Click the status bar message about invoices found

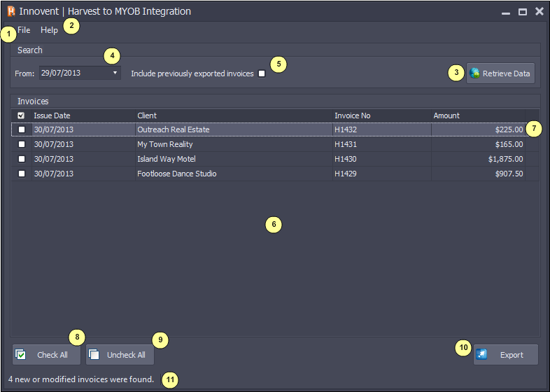pos(81,379)
